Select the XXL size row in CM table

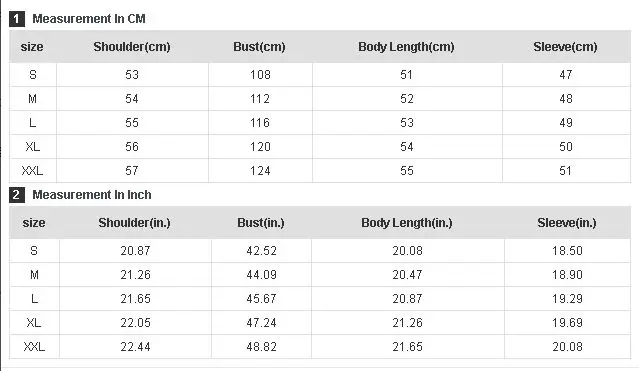click(x=320, y=171)
